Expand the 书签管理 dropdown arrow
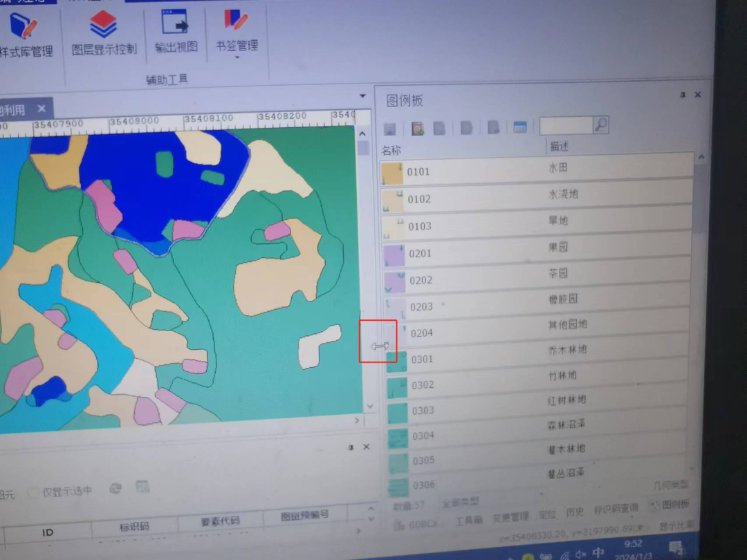This screenshot has width=747, height=560. pos(237,58)
